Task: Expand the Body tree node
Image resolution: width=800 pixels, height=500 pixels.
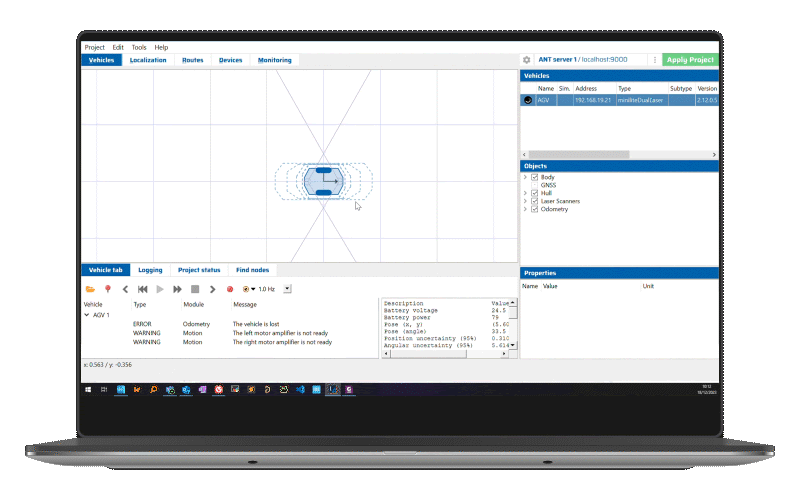Action: pos(525,177)
